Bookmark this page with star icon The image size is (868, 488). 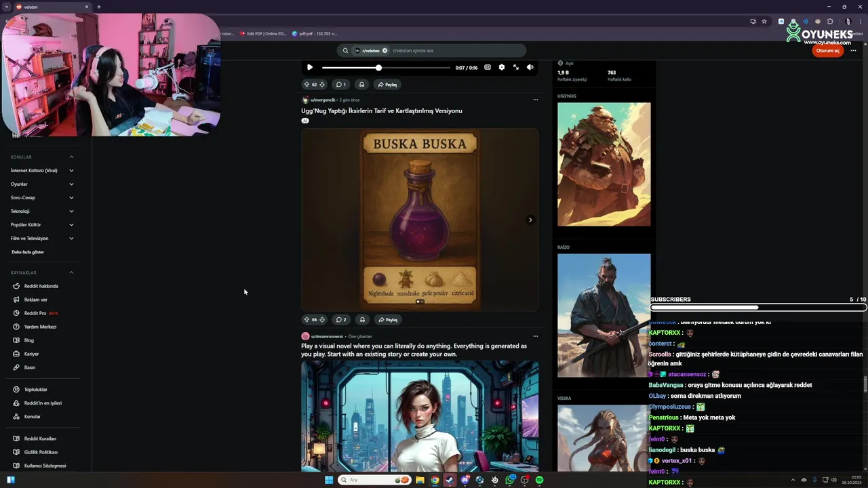point(764,21)
